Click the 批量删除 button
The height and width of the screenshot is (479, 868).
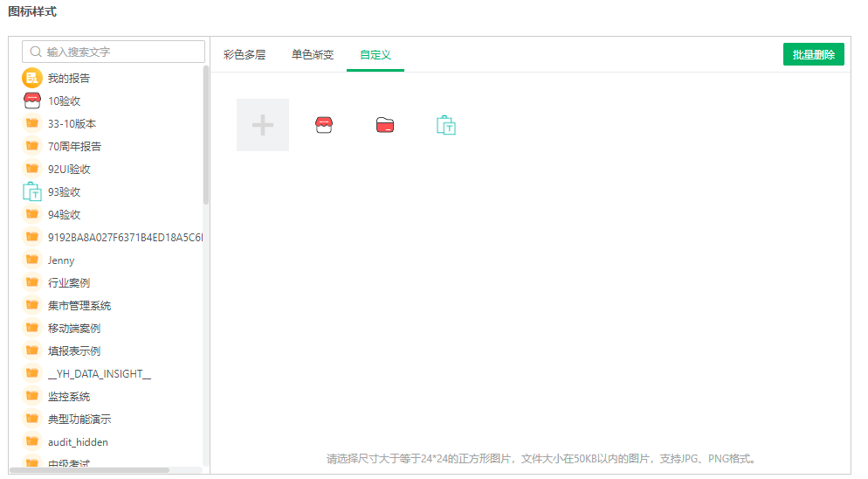pos(813,54)
